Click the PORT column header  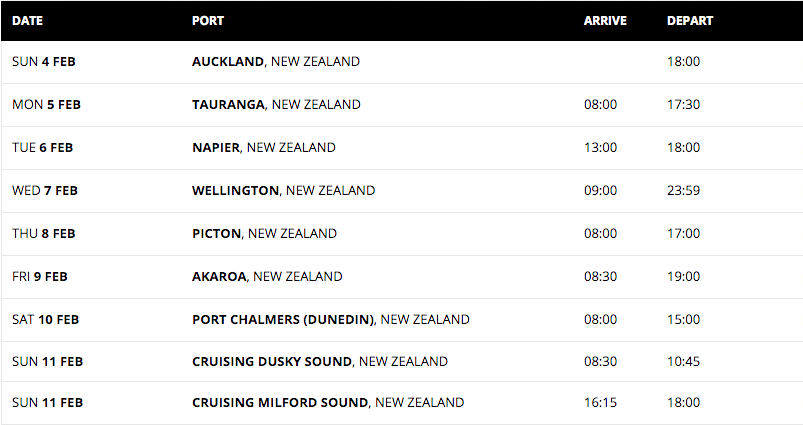208,21
